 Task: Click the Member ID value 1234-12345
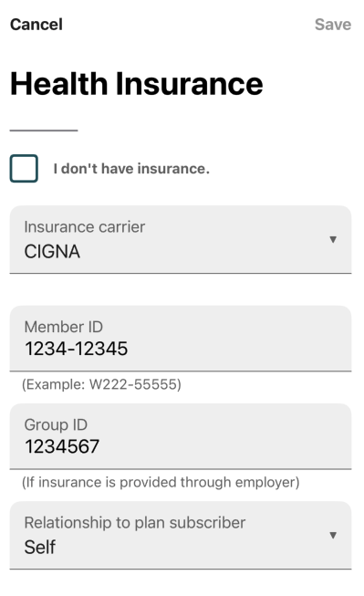point(76,349)
